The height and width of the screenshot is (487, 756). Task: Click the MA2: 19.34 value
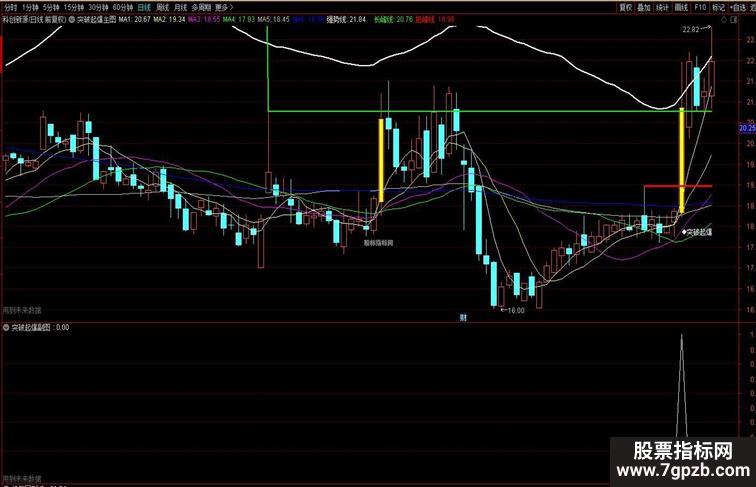(x=169, y=20)
